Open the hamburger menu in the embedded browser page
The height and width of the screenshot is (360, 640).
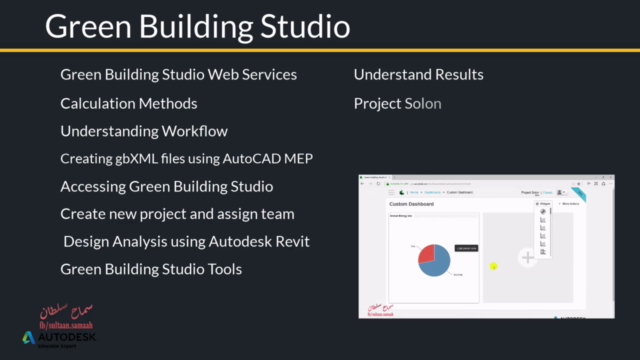pyautogui.click(x=391, y=192)
